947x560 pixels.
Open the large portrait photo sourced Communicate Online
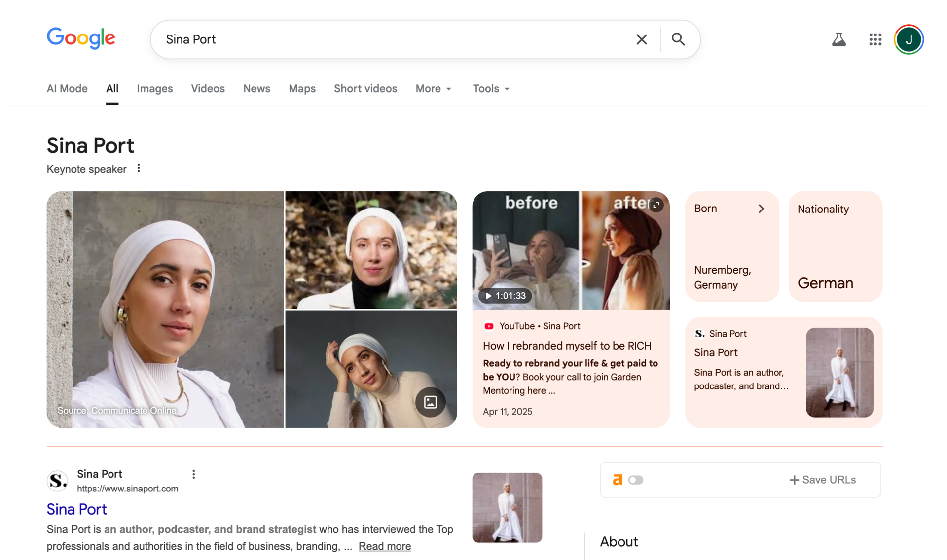point(165,310)
